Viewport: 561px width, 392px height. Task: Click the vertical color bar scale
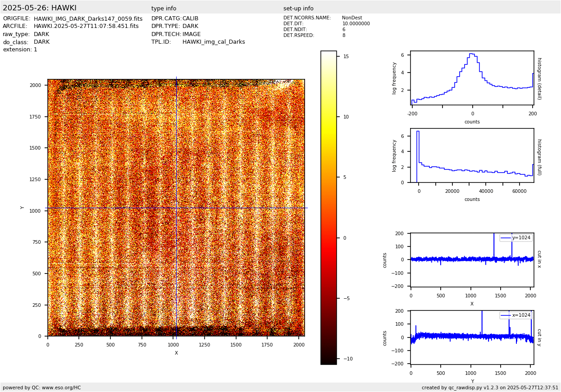(x=328, y=207)
